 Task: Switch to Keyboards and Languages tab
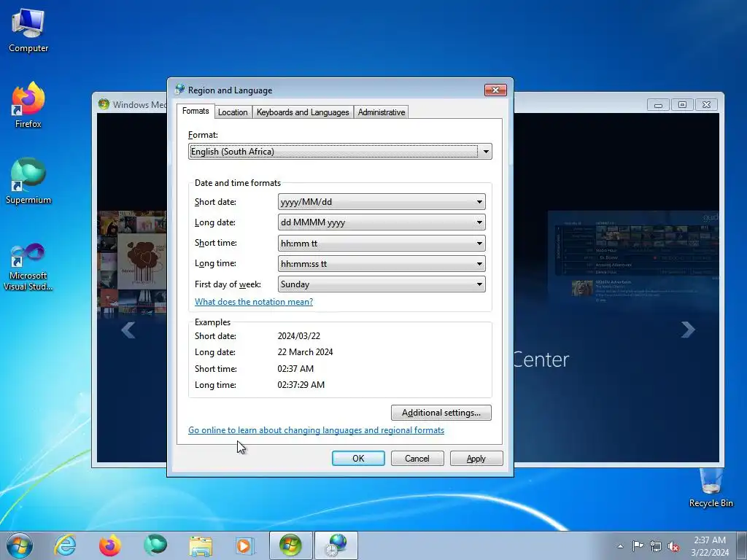click(303, 112)
